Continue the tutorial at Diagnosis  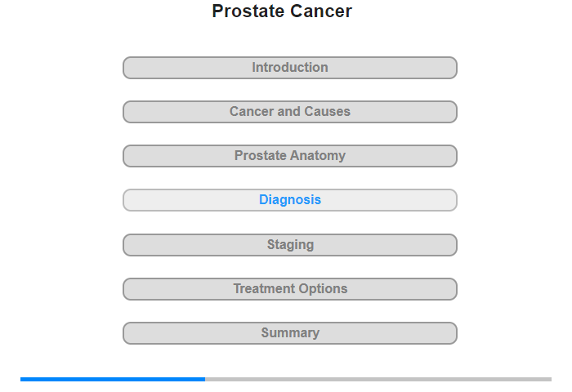pos(290,200)
